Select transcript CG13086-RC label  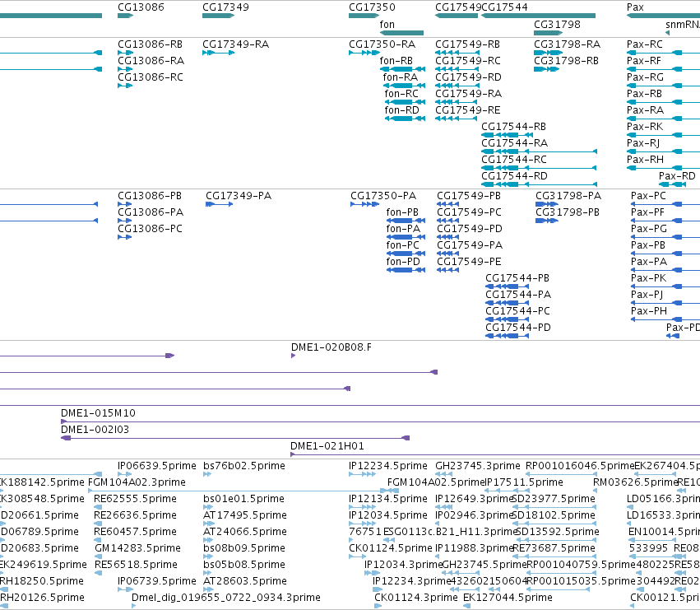(x=151, y=77)
